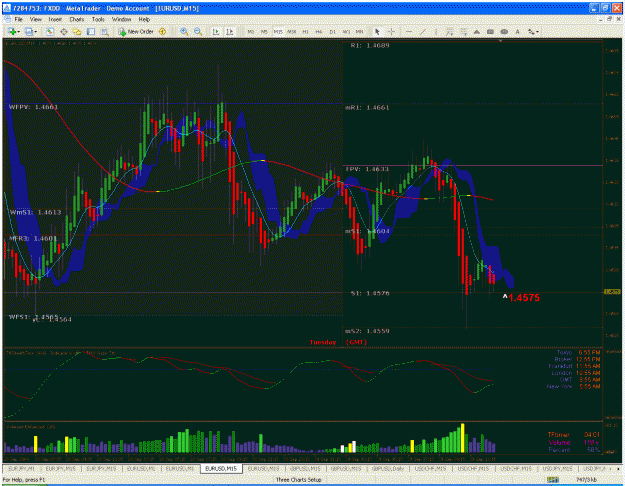Switch chart to M30 timeframe
Screen dimensions: 625x486
292,31
